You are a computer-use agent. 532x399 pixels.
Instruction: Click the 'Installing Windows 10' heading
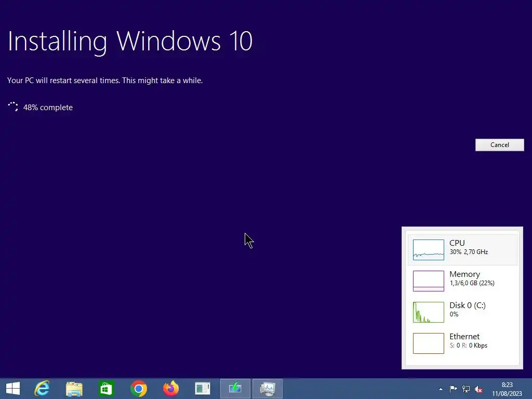130,42
